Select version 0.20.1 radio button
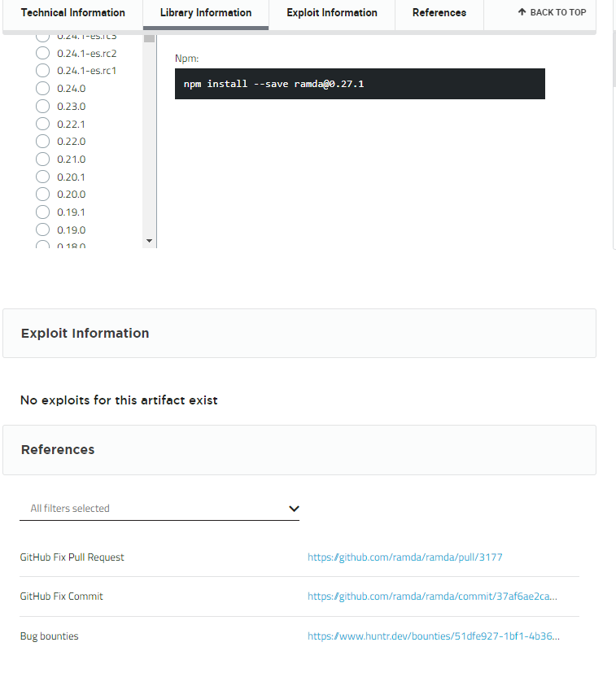Screen dimensions: 616x686 point(42,177)
